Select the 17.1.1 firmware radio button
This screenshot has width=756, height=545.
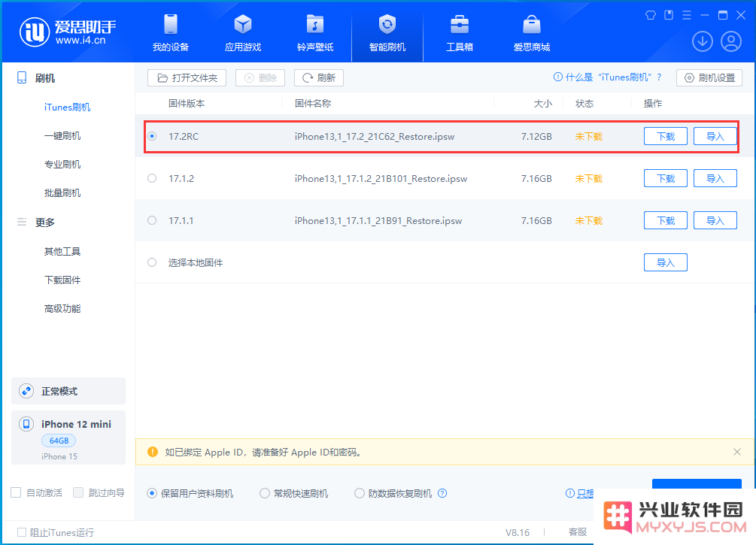152,220
